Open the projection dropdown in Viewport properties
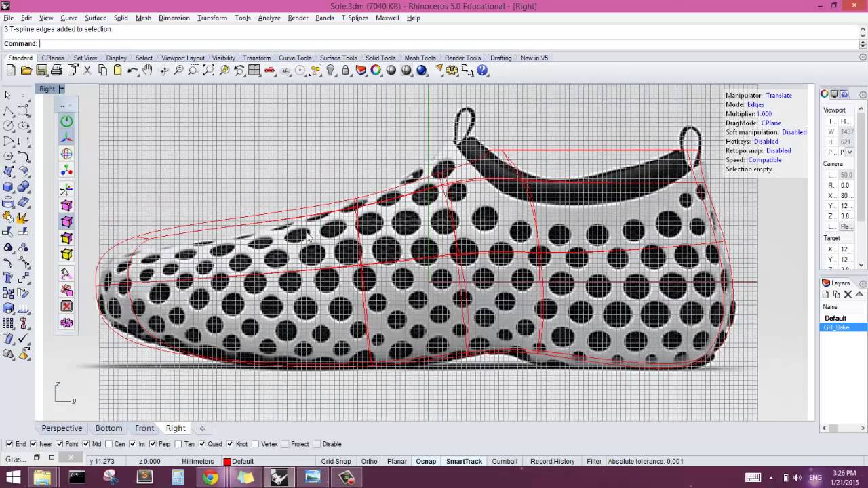 pos(850,152)
